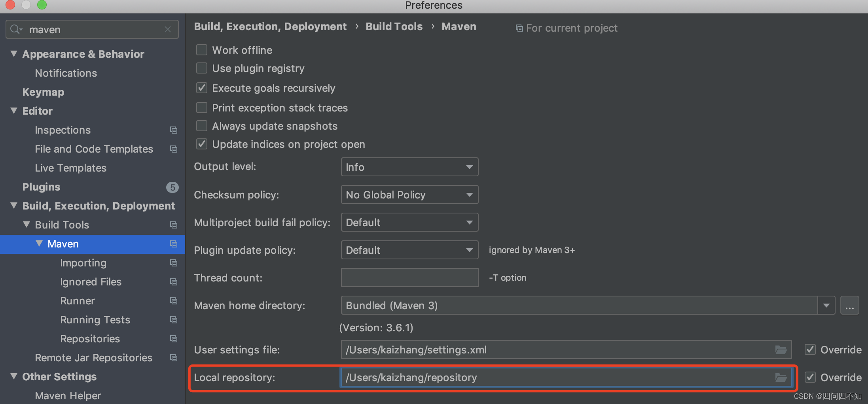Clear the maven search field with X icon

coord(168,30)
